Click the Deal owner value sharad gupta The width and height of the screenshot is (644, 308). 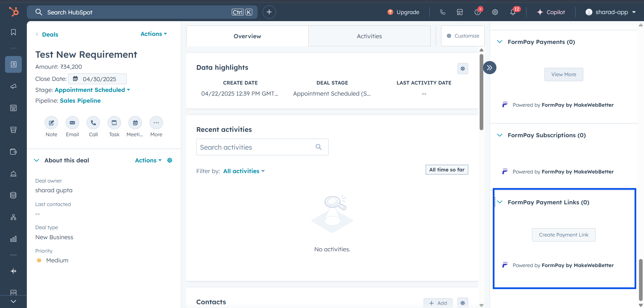pyautogui.click(x=54, y=190)
